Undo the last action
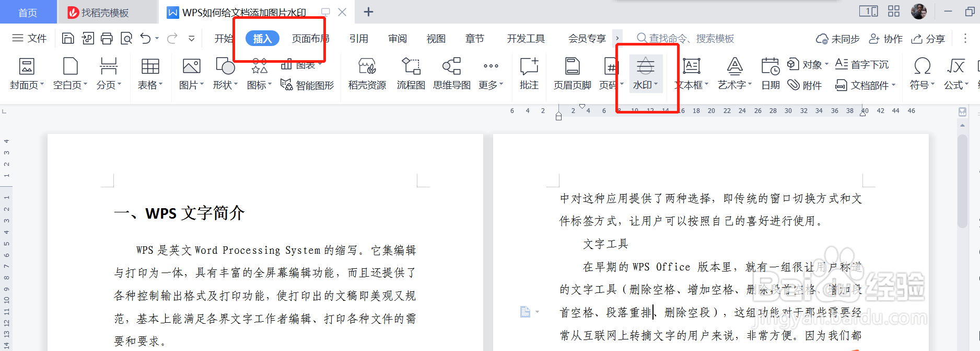 [146, 38]
